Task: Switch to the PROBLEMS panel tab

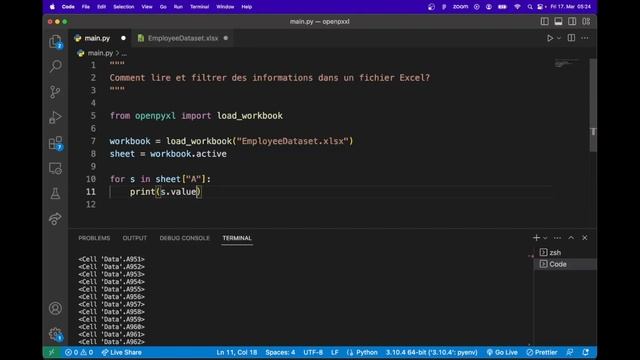Action: (94, 238)
